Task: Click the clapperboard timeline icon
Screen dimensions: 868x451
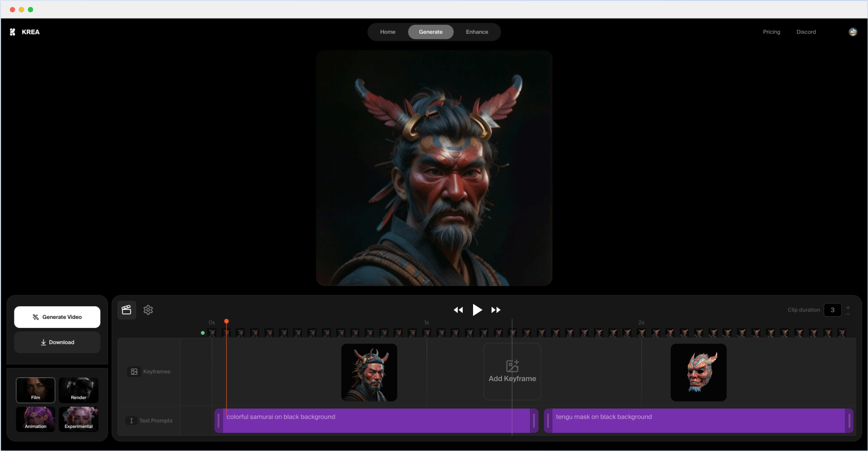Action: [x=126, y=310]
